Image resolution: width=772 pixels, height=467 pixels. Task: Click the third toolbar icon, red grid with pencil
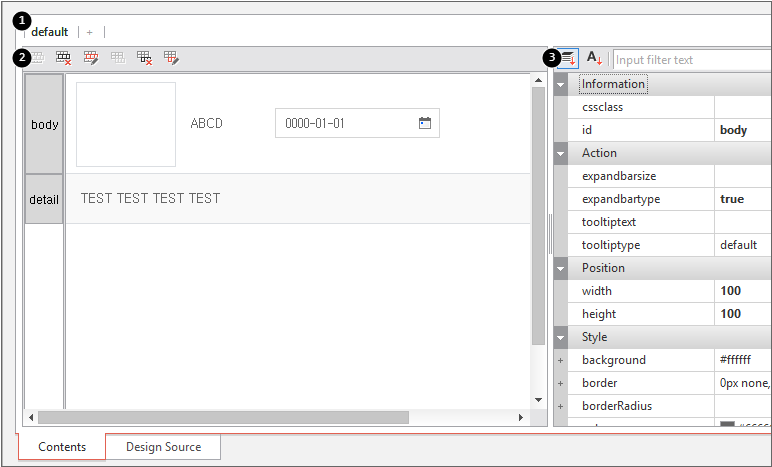(x=91, y=58)
